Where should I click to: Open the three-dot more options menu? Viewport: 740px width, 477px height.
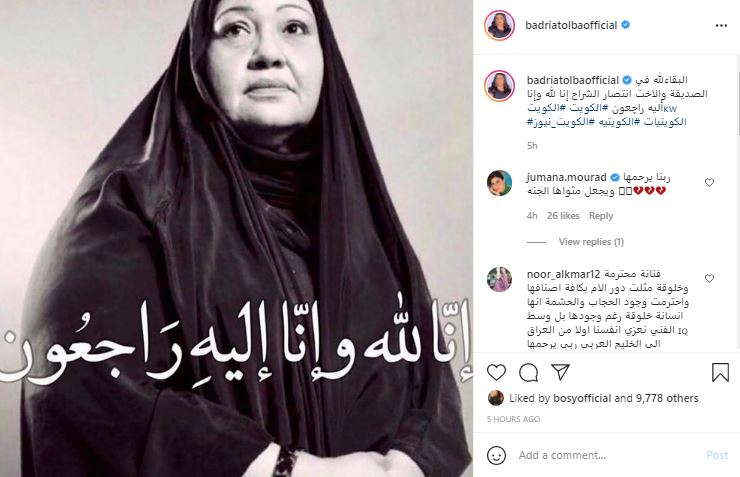[x=721, y=25]
